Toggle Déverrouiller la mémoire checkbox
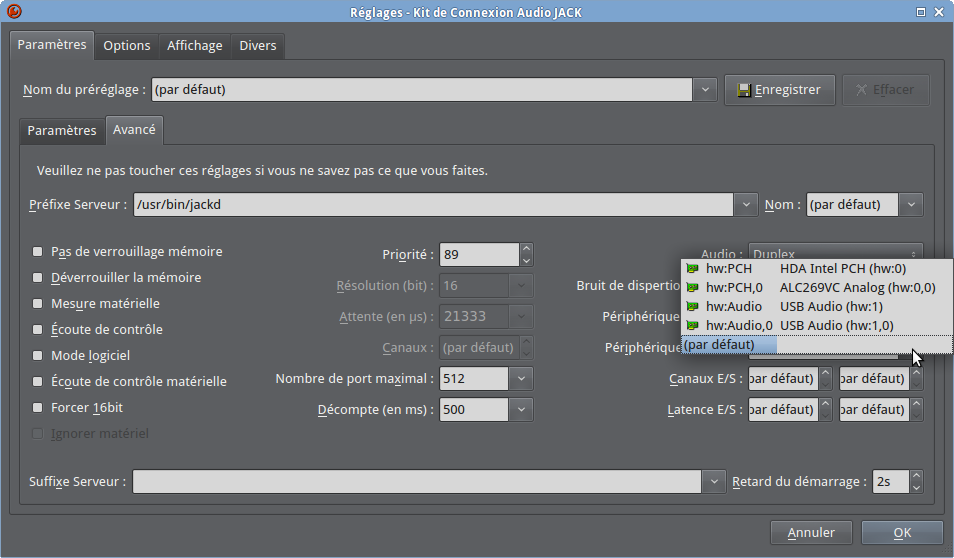The height and width of the screenshot is (558, 954). click(38, 277)
